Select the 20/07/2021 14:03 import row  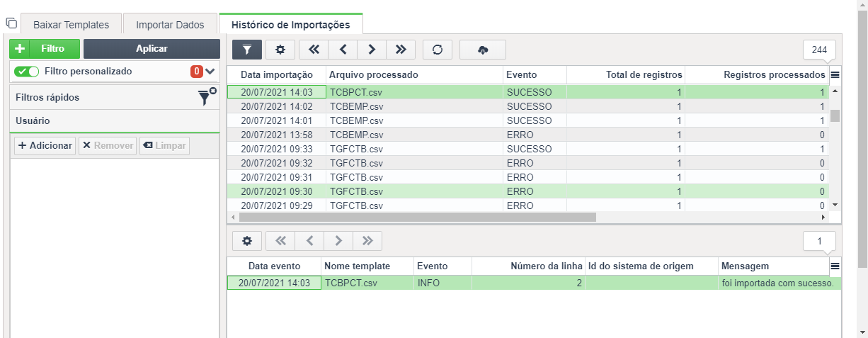(x=527, y=92)
